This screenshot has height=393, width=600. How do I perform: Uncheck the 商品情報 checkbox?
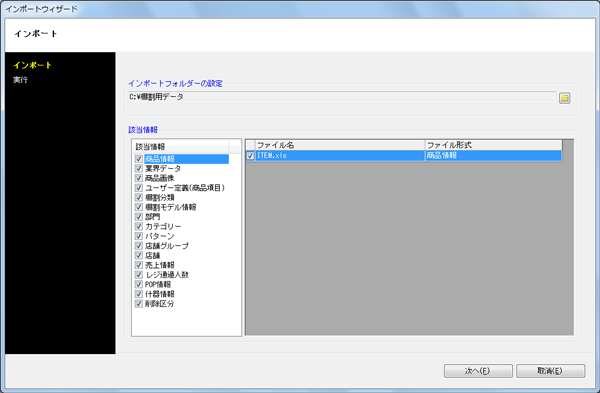[139, 159]
